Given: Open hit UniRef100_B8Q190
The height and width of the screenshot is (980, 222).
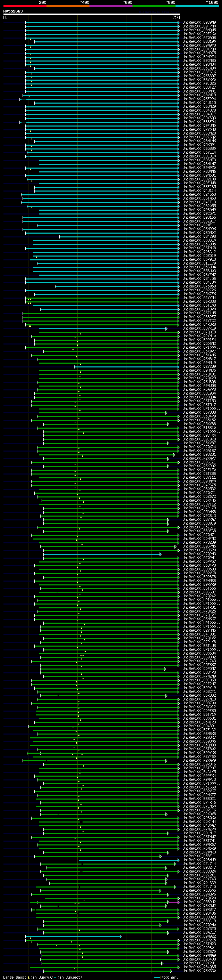Looking at the screenshot, I should [x=199, y=41].
